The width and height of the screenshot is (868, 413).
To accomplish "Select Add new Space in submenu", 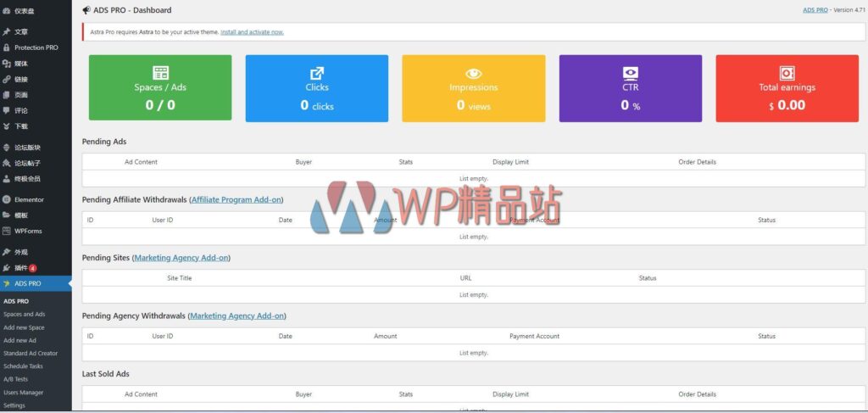I will [x=24, y=327].
